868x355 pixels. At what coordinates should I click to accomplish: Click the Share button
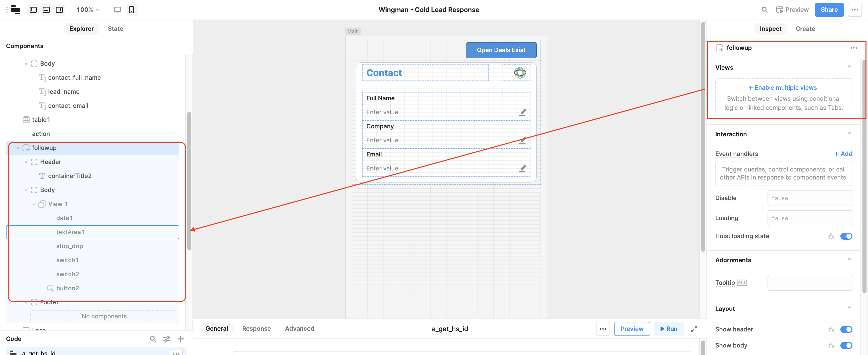(829, 10)
